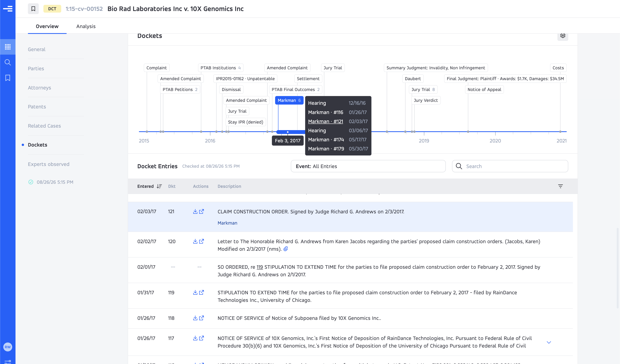The width and height of the screenshot is (620, 364).
Task: Click the Markman tag under entry 121
Action: click(227, 223)
